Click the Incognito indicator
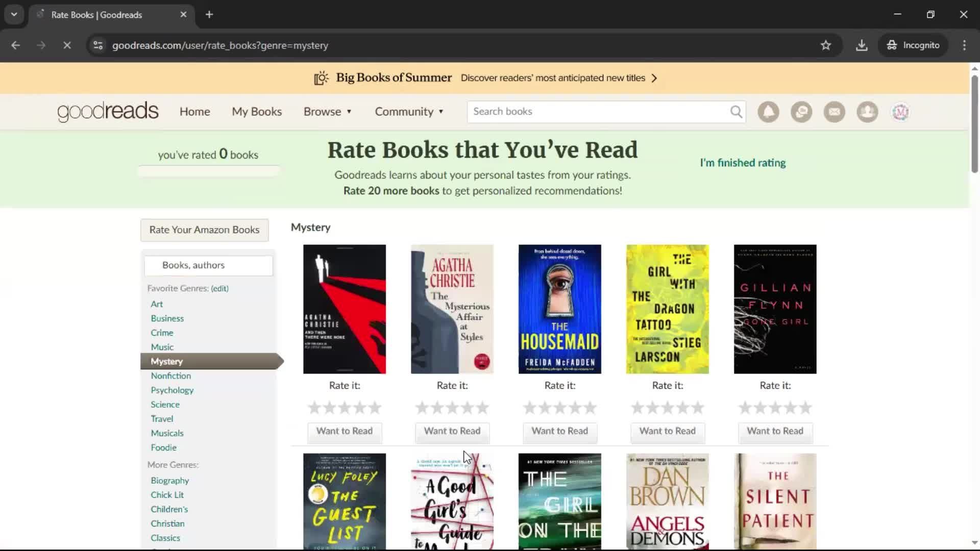Viewport: 980px width, 551px height. tap(913, 45)
